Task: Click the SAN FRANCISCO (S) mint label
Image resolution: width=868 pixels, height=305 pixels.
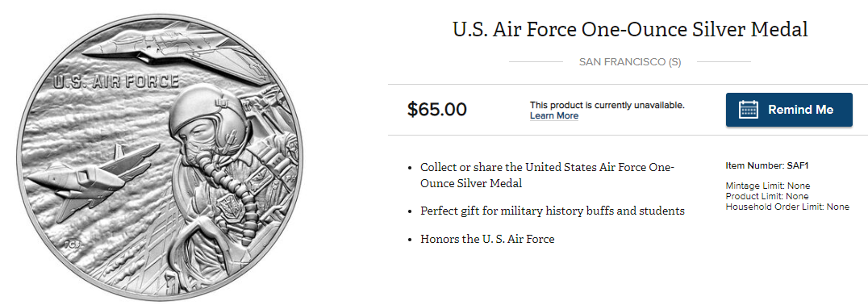Action: [630, 62]
